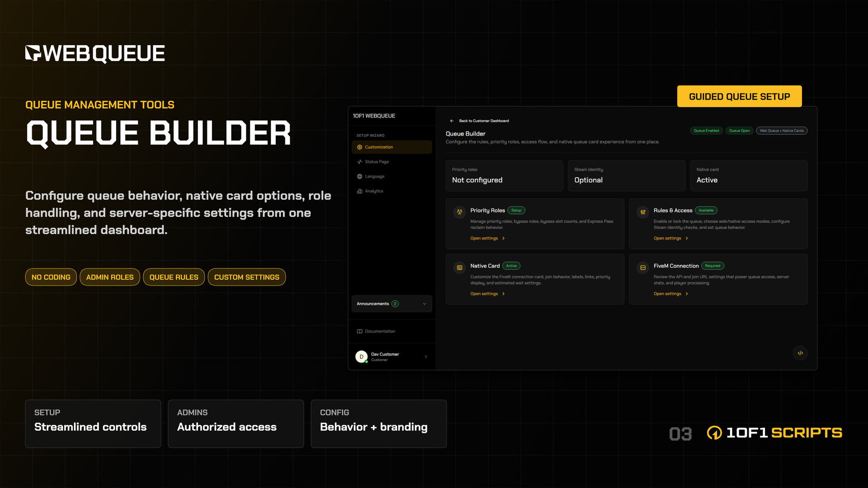The height and width of the screenshot is (488, 868).
Task: Open the Language menu item
Action: pyautogui.click(x=392, y=177)
